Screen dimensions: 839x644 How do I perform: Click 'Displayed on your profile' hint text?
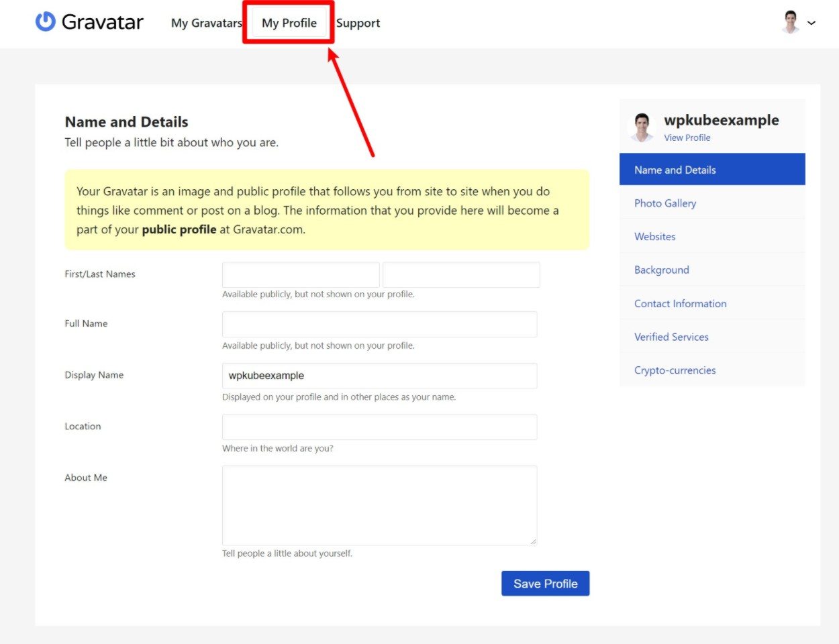pos(339,397)
